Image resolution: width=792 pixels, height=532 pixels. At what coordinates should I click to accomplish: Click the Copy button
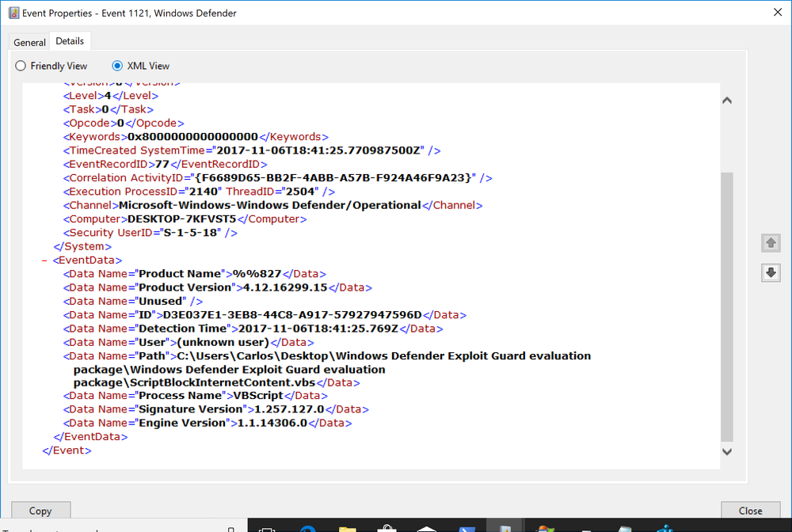click(x=40, y=511)
